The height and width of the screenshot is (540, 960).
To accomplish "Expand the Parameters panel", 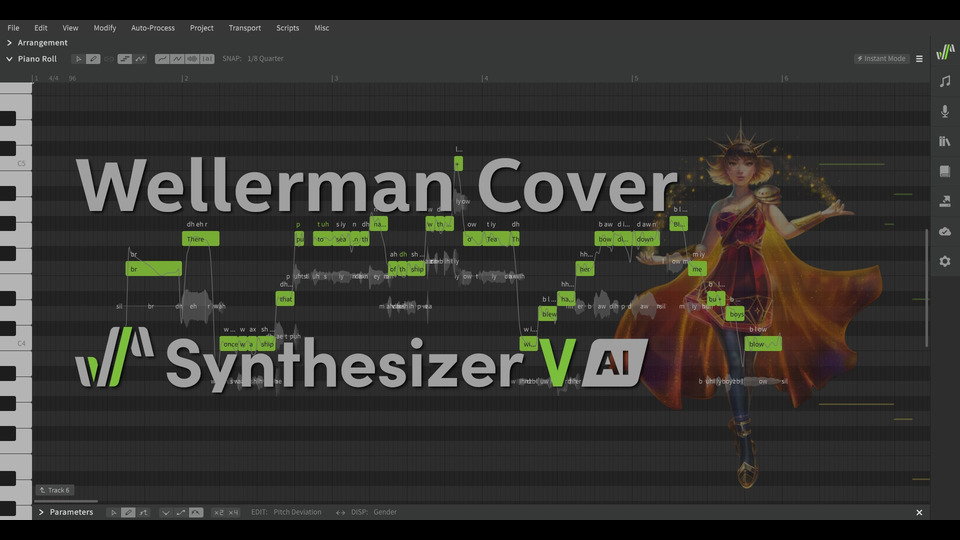I will click(x=41, y=512).
